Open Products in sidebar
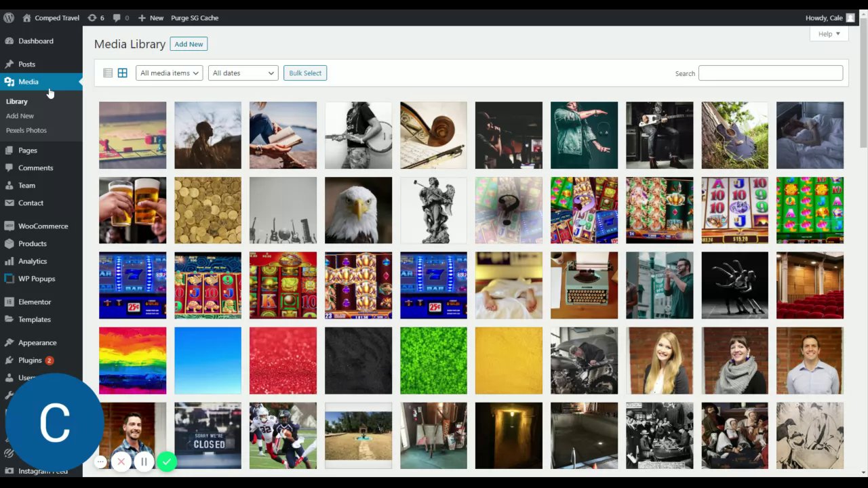Viewport: 868px width, 488px height. pos(41,243)
